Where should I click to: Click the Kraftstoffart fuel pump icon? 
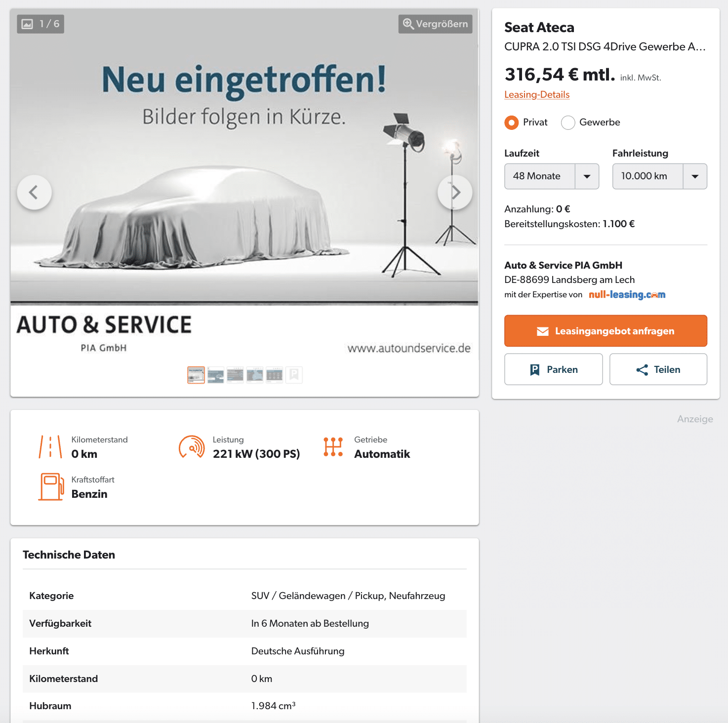(51, 487)
